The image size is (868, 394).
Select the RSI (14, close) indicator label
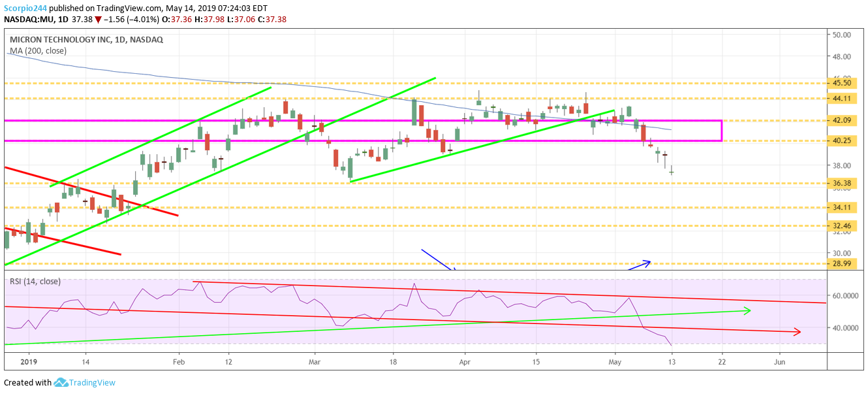pyautogui.click(x=35, y=282)
